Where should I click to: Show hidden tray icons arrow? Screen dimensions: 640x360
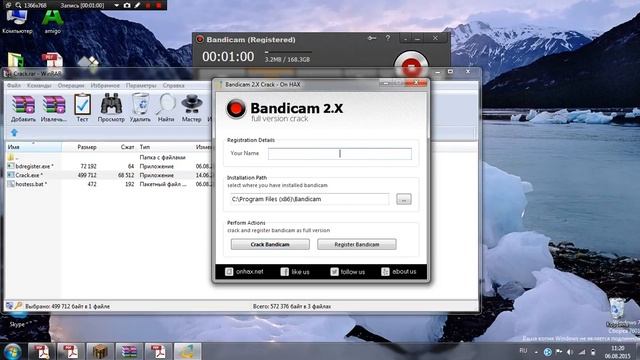pyautogui.click(x=536, y=351)
